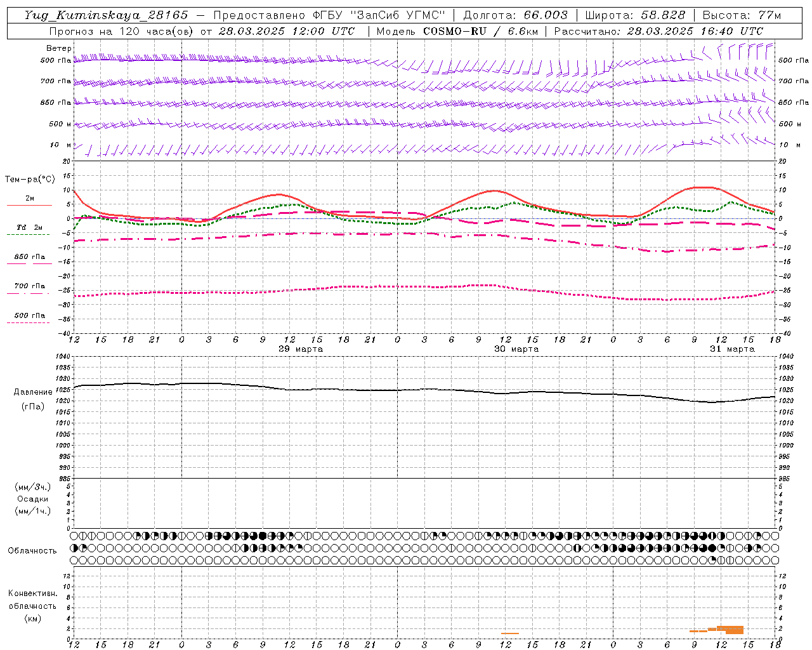
Task: Select the provider text ФГБУ "ЗапСиб УГМС"
Action: (x=379, y=15)
